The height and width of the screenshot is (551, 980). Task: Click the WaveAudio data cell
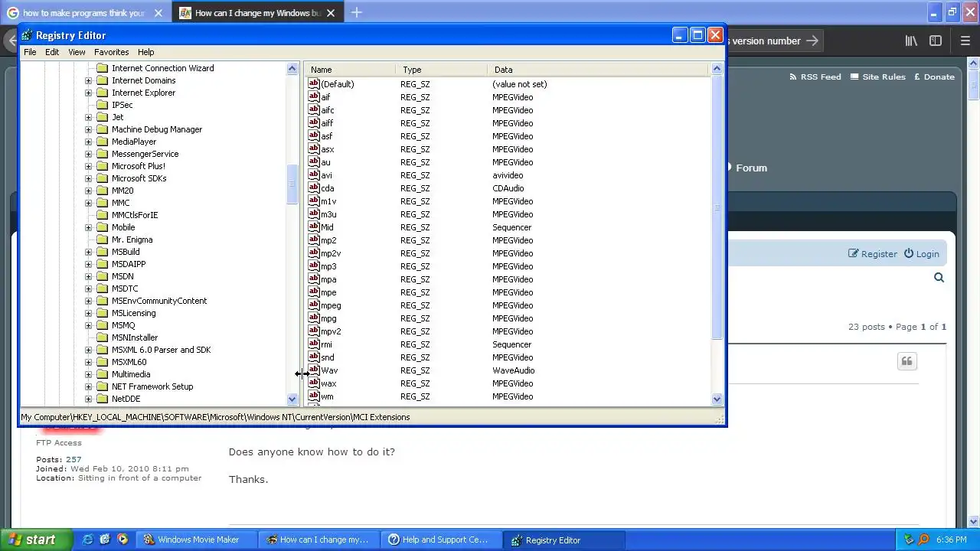tap(513, 370)
